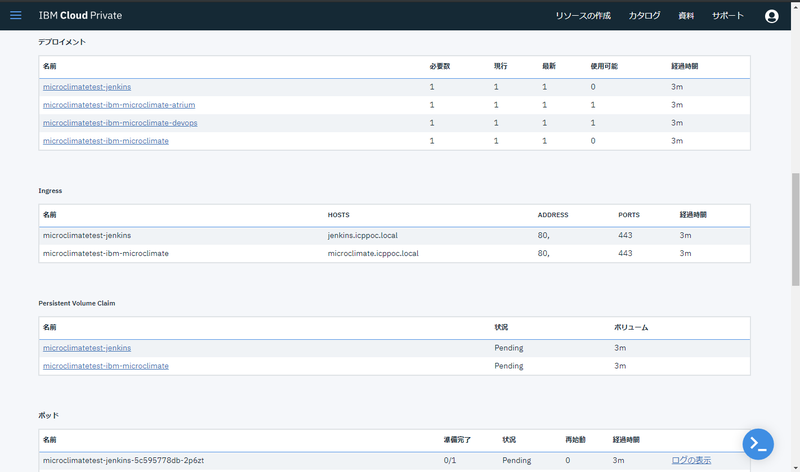
Task: Open the hamburger navigation menu
Action: [x=16, y=15]
